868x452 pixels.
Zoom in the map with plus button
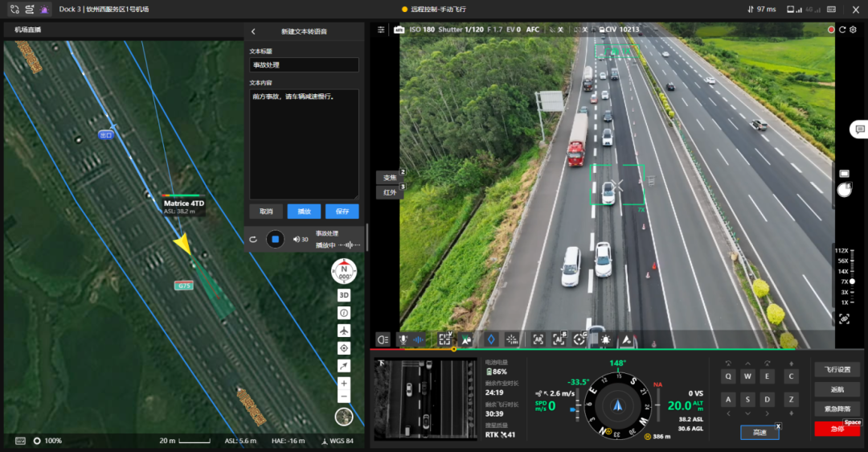pyautogui.click(x=344, y=384)
